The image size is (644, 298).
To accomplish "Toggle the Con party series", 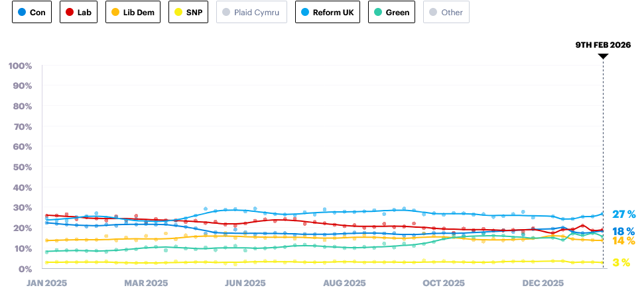I will [x=32, y=12].
